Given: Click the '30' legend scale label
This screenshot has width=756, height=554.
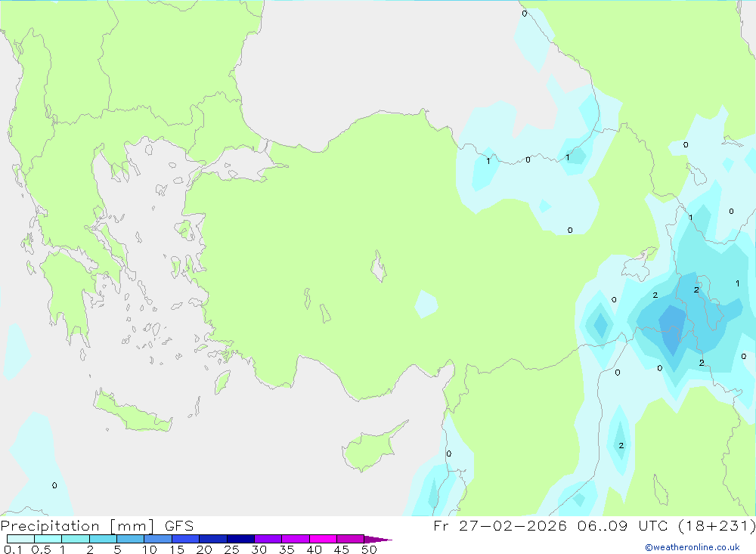Looking at the screenshot, I should pyautogui.click(x=259, y=549).
